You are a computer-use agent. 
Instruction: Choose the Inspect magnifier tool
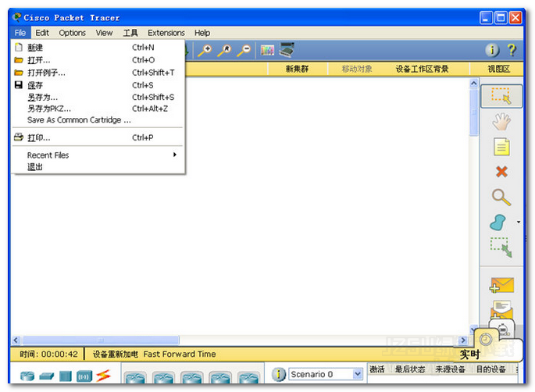coord(501,198)
